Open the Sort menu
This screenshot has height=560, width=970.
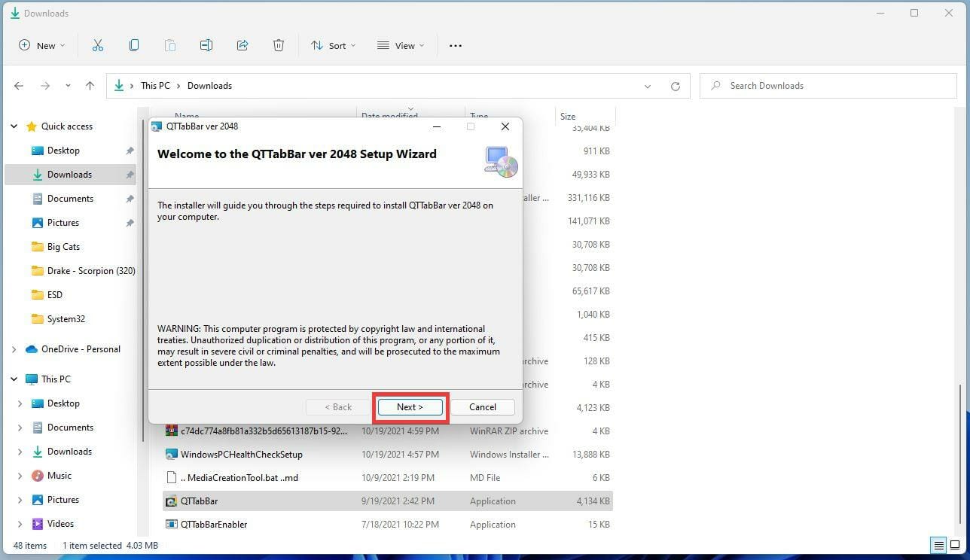(332, 45)
